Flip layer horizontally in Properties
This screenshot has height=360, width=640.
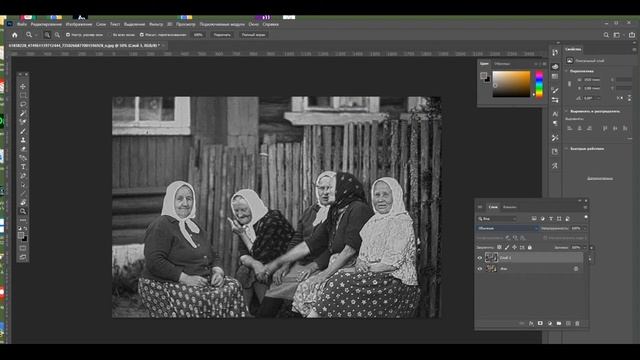click(x=620, y=98)
